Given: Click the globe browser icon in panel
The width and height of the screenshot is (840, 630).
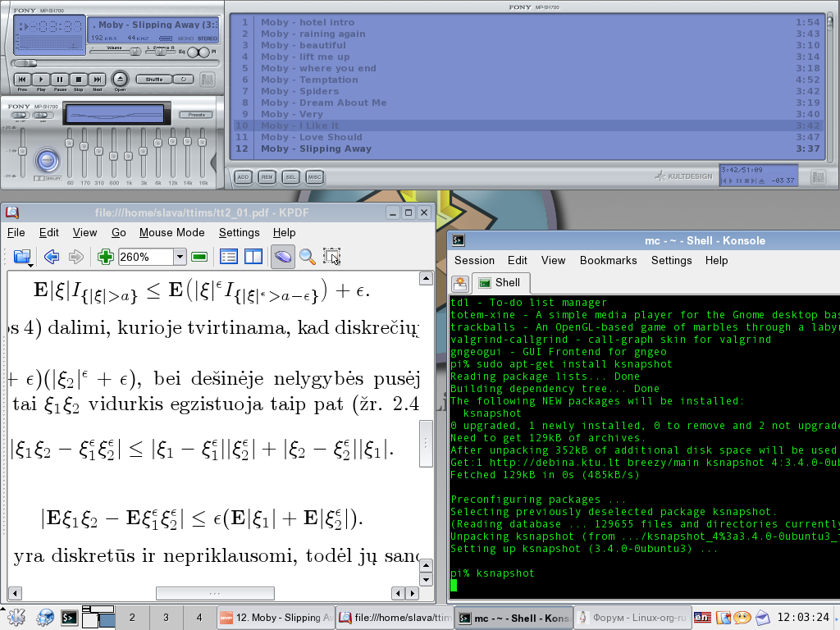Looking at the screenshot, I should click(x=45, y=618).
